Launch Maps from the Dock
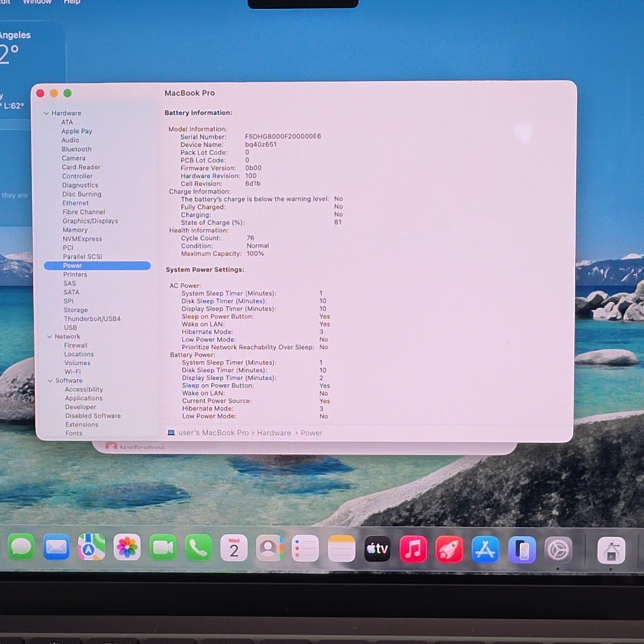The height and width of the screenshot is (644, 644). [92, 548]
